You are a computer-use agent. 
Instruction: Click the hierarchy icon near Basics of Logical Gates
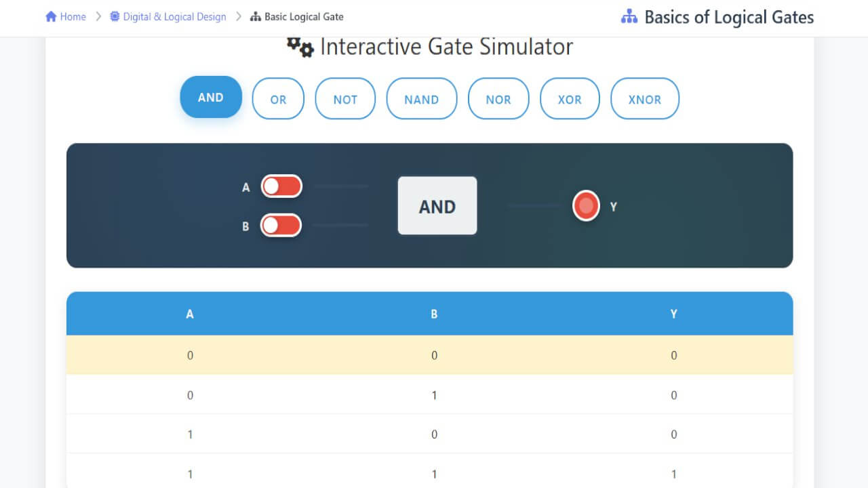click(630, 16)
